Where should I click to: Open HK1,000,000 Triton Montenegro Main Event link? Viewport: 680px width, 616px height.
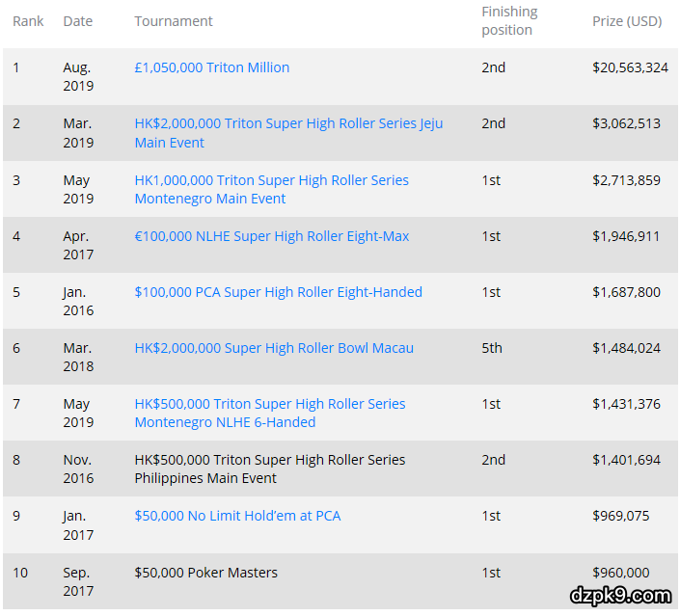(271, 180)
